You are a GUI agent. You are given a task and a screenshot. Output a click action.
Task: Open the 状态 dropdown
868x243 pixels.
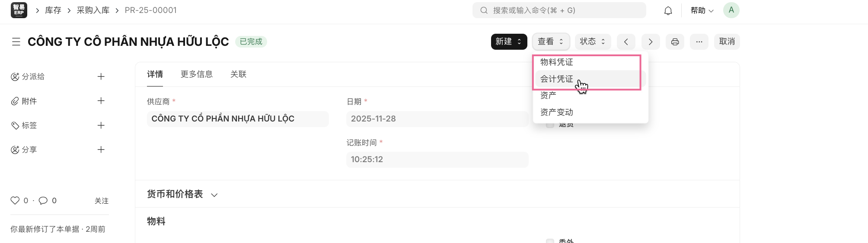click(592, 42)
